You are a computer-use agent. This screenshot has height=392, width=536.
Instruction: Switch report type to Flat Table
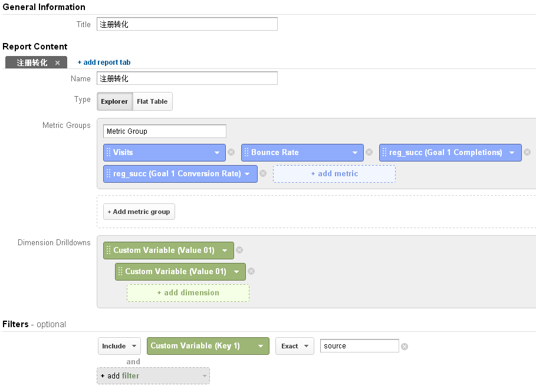[152, 101]
